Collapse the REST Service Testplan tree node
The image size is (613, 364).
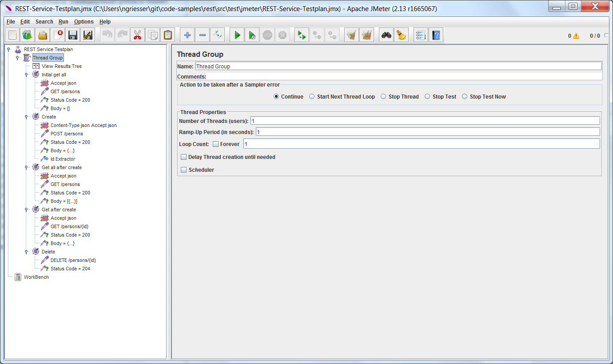[x=8, y=49]
